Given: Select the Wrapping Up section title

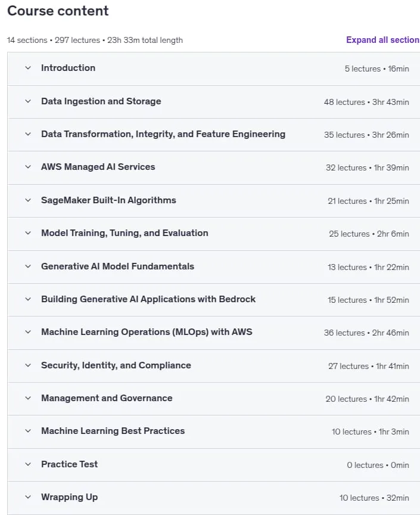Looking at the screenshot, I should 69,497.
